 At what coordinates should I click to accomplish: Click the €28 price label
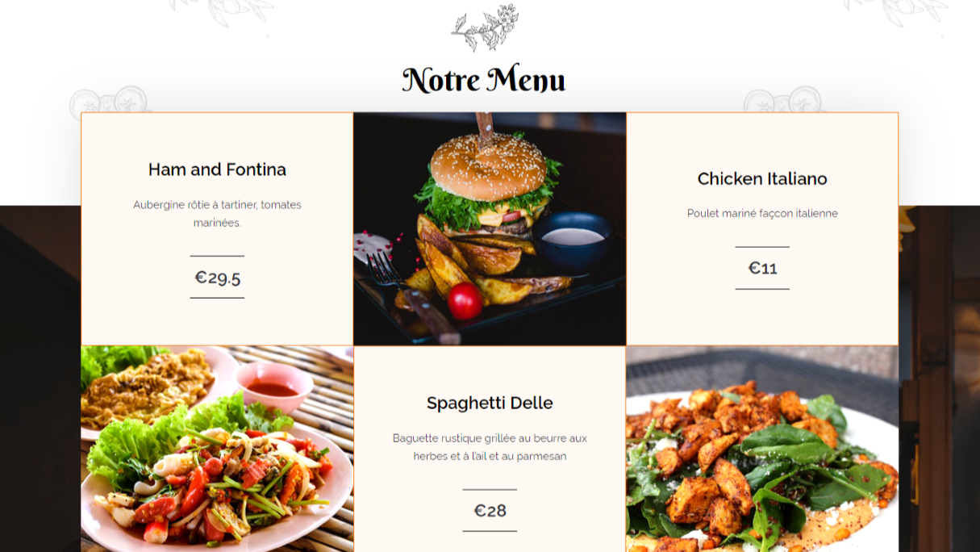pyautogui.click(x=490, y=510)
